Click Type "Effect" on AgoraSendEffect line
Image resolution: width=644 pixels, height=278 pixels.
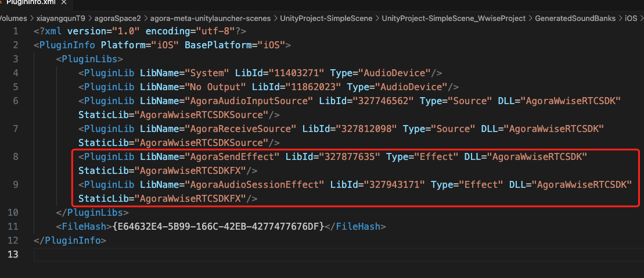pos(436,156)
